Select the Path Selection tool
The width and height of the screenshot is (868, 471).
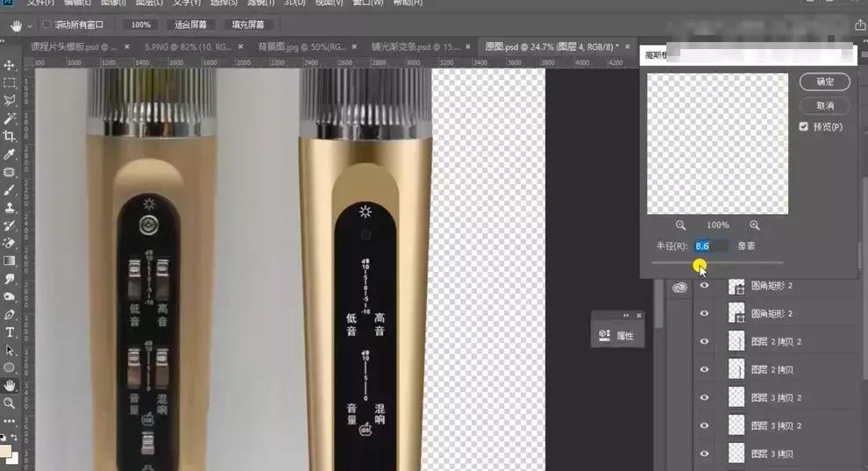(x=10, y=350)
